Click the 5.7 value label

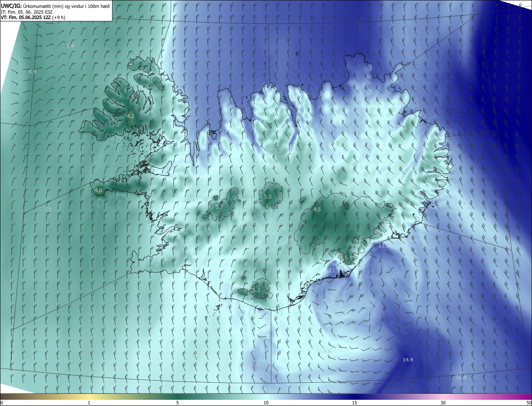tap(219, 207)
